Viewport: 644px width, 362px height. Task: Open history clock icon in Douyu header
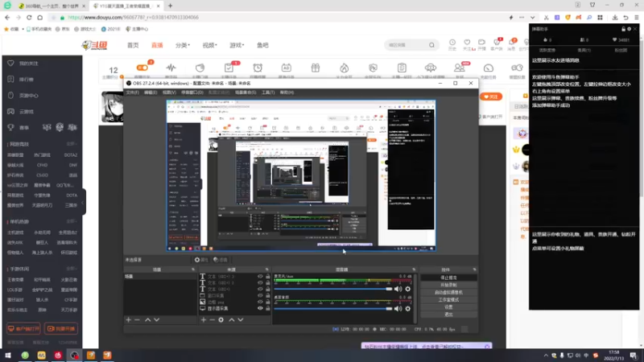452,43
